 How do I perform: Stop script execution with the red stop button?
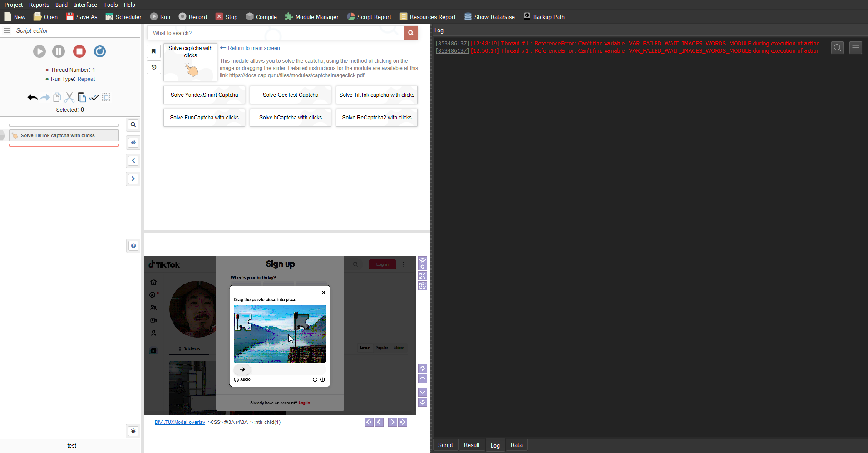tap(79, 51)
